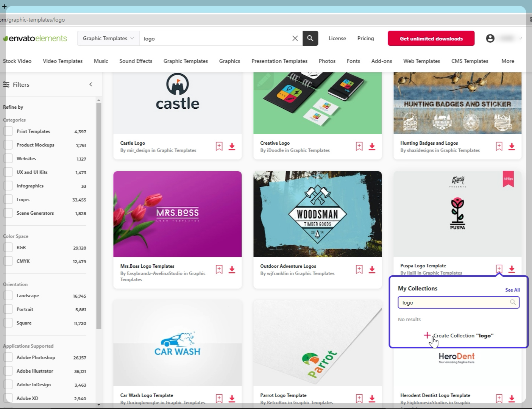Open the License page link
The height and width of the screenshot is (409, 532).
click(x=337, y=38)
